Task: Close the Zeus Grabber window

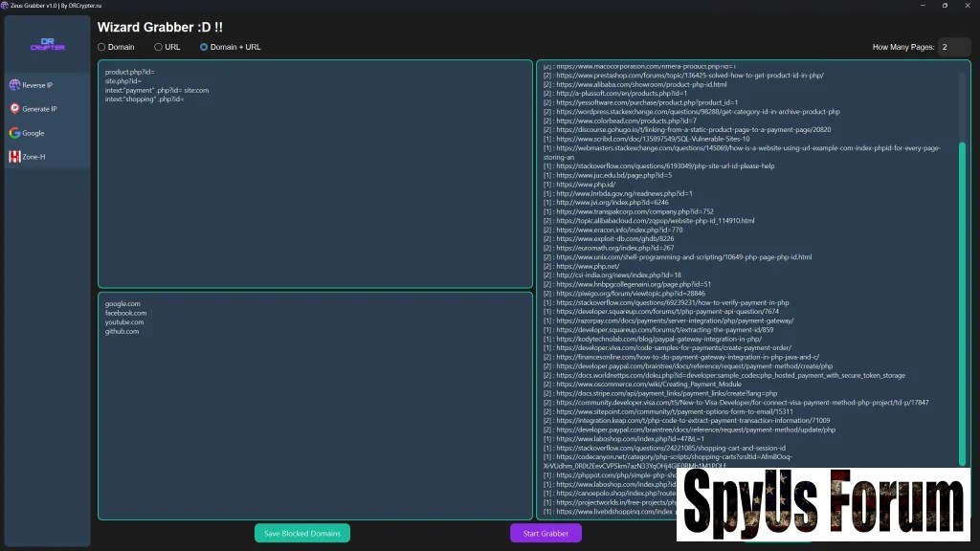Action: [969, 5]
